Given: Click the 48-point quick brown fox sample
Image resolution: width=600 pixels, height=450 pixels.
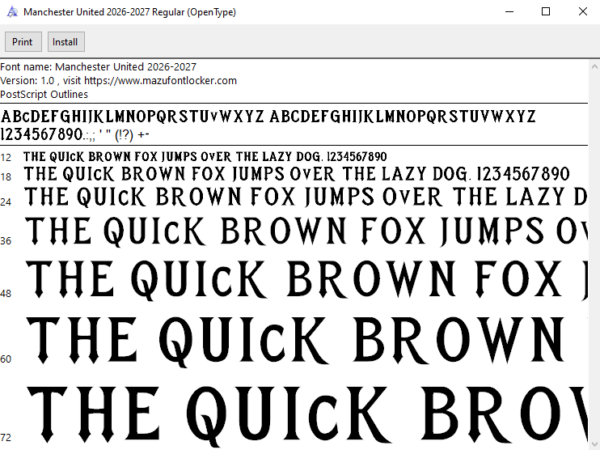Looking at the screenshot, I should 306,279.
